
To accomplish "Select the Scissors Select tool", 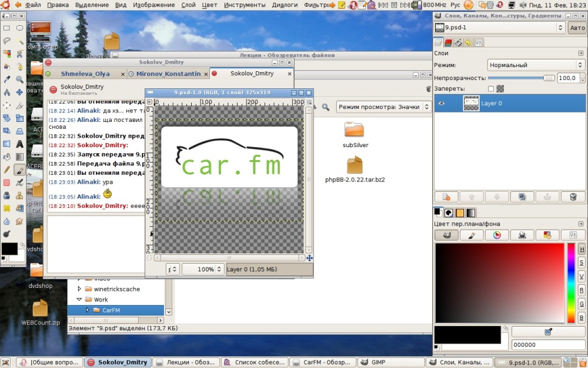I will (19, 54).
